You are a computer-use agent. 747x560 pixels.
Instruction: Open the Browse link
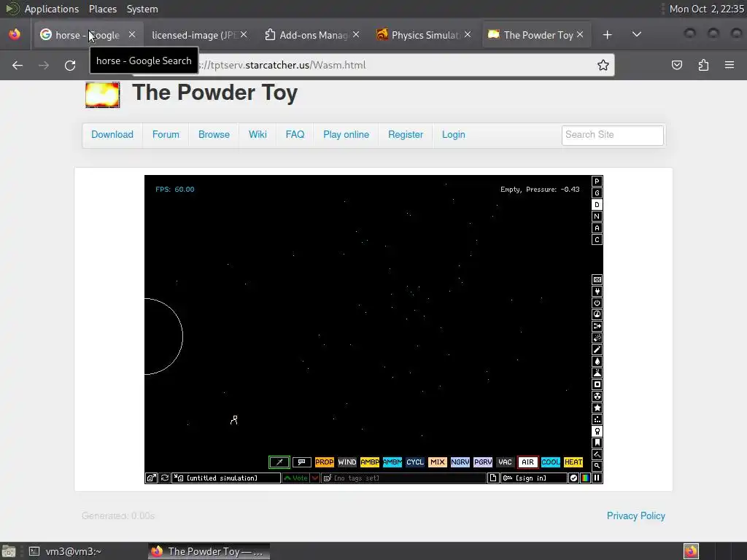coord(214,135)
